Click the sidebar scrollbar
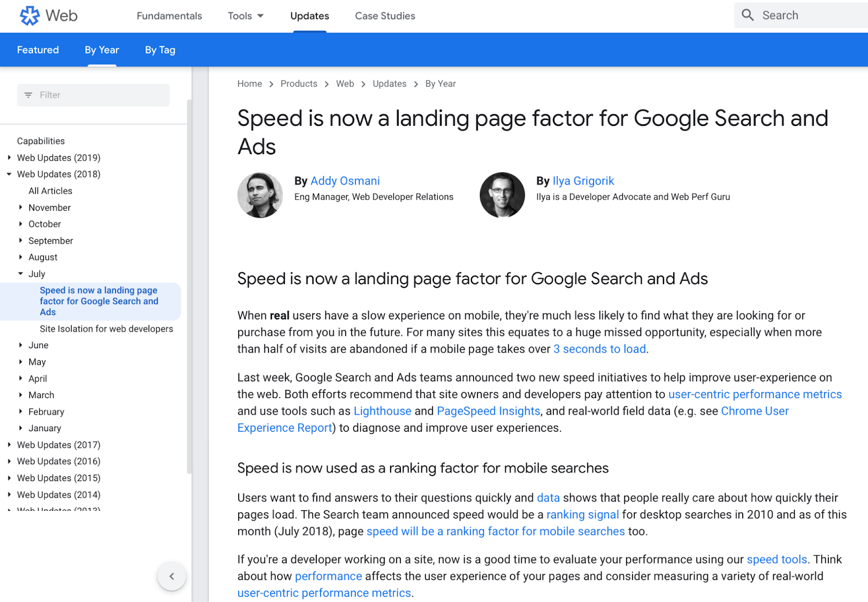 tap(189, 287)
